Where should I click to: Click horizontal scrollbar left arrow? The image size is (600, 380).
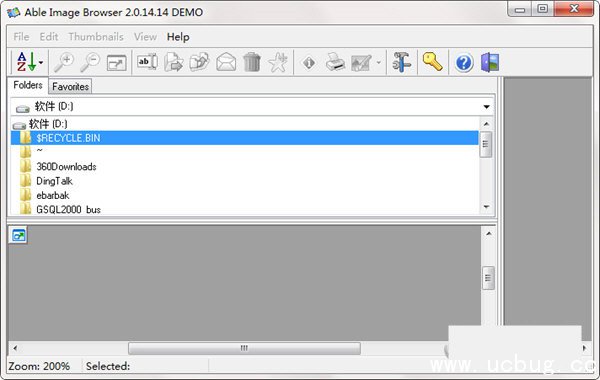(15, 348)
